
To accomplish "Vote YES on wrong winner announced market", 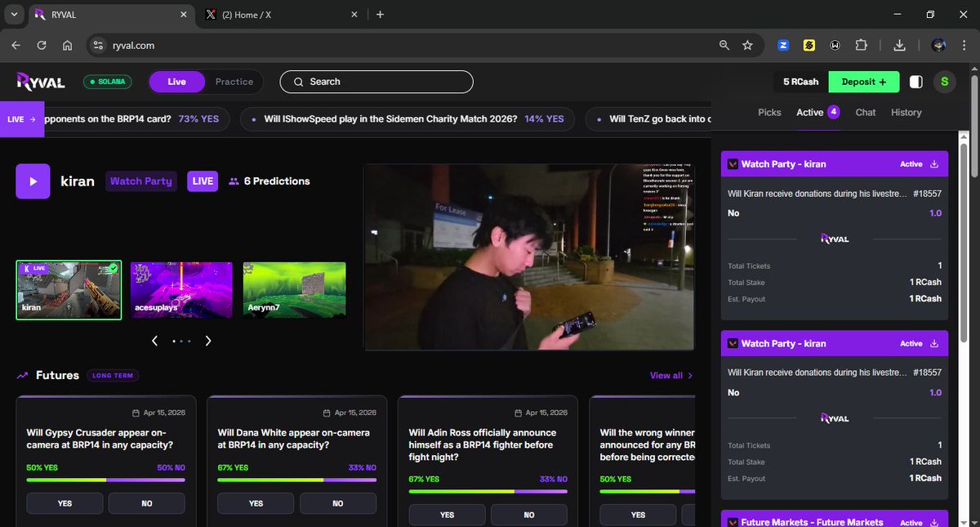I will 639,515.
